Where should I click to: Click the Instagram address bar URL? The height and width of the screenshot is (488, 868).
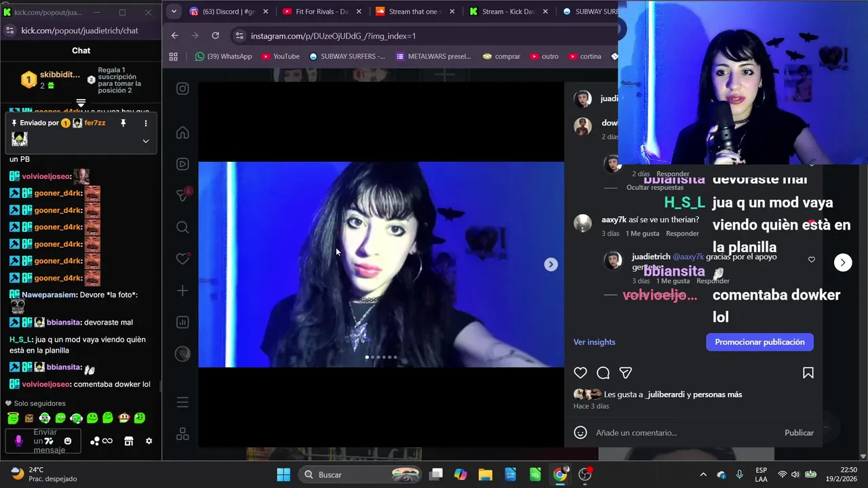tap(333, 36)
